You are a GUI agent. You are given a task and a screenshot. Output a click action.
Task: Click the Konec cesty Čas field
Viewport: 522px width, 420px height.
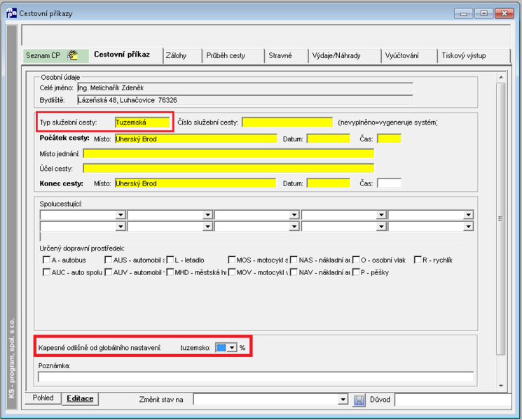pos(389,183)
